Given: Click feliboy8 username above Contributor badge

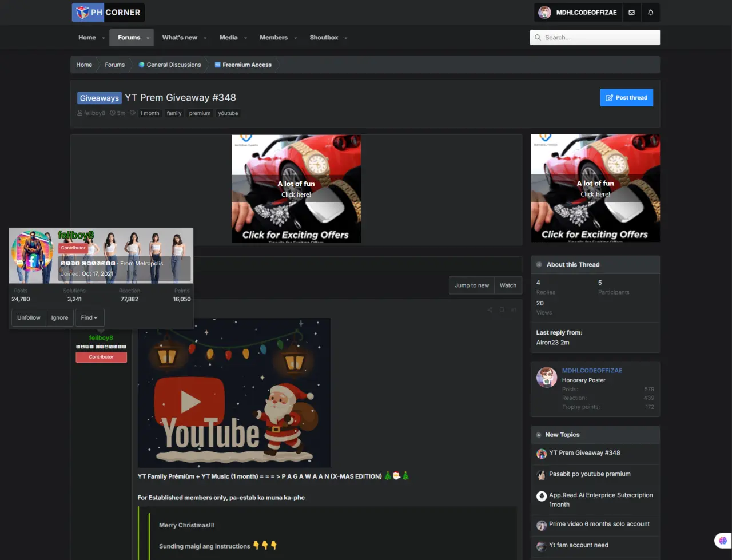Looking at the screenshot, I should 101,338.
